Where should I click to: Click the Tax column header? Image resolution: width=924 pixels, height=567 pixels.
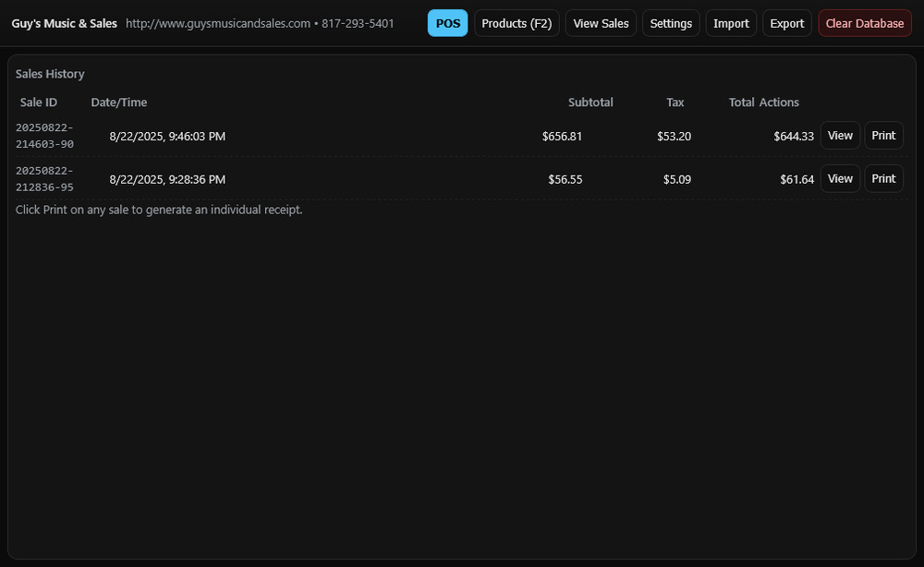[x=675, y=102]
